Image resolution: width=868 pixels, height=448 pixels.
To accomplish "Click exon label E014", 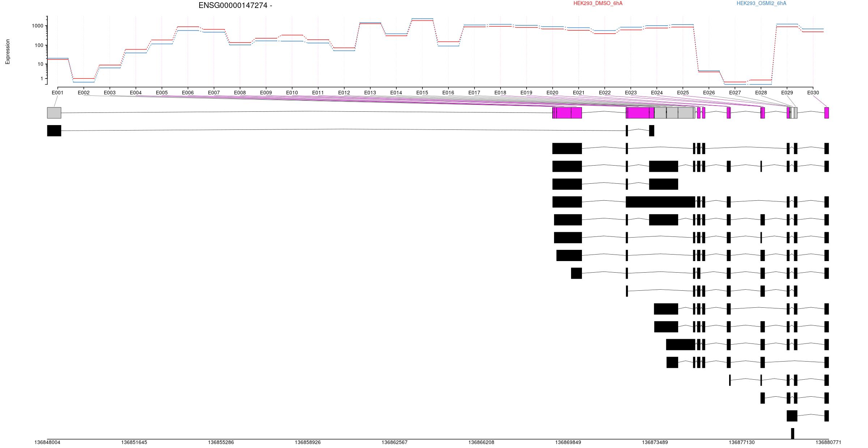I will click(x=396, y=93).
